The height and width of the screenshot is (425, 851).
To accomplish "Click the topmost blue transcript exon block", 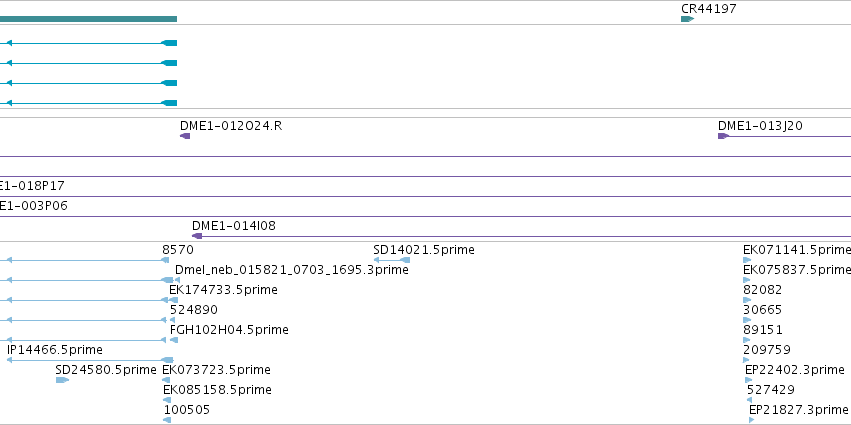I will 170,43.
